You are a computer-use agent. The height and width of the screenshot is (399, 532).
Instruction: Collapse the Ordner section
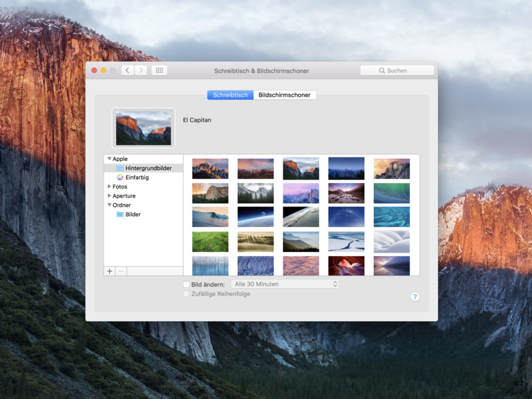pyautogui.click(x=109, y=205)
